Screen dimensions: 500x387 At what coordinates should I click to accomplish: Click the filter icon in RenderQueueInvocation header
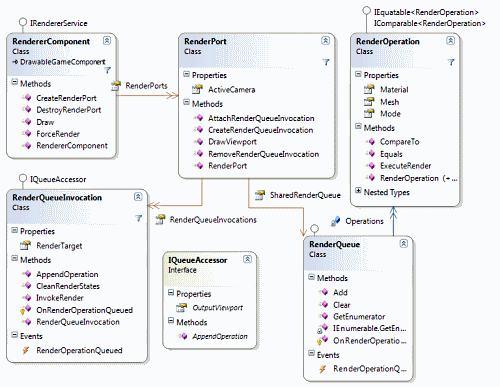coord(139,218)
